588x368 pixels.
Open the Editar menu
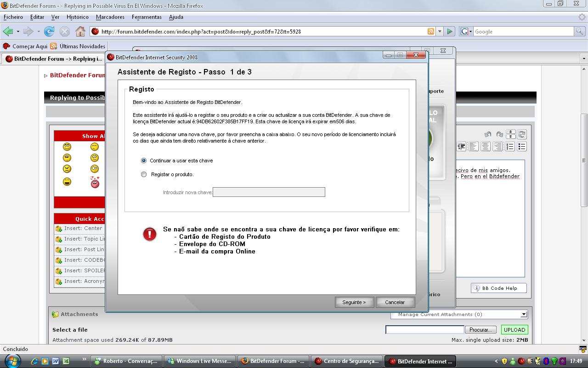point(37,17)
